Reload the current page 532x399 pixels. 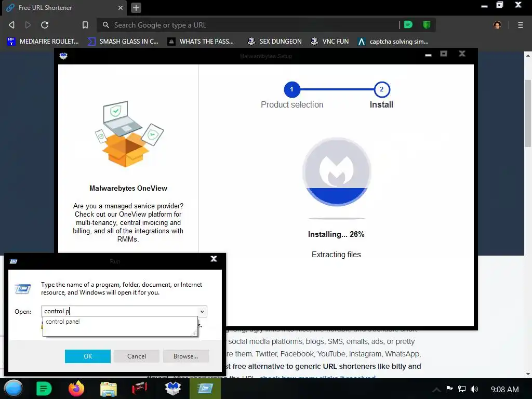[x=45, y=25]
